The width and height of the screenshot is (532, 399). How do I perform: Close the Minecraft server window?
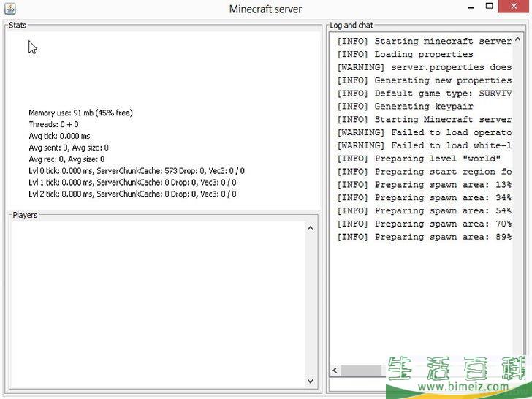(x=514, y=6)
